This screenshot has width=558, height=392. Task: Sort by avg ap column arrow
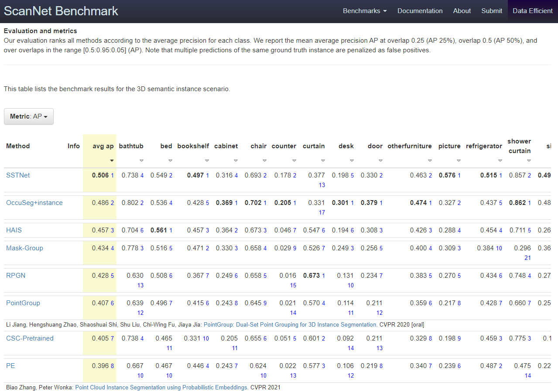[x=112, y=160]
